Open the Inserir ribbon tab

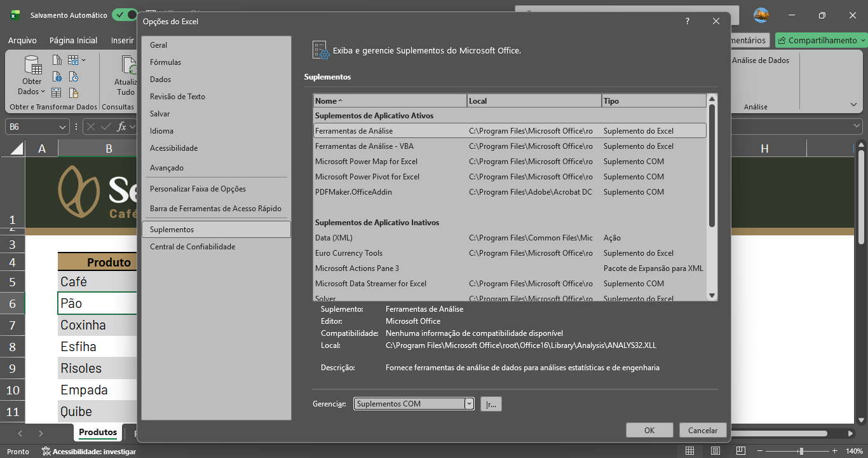[x=122, y=40]
